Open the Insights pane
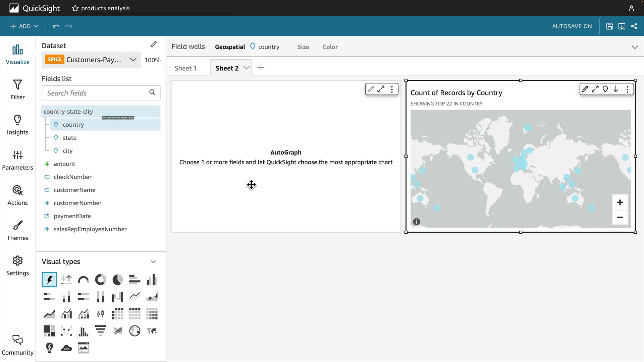644x362 pixels. (x=17, y=125)
